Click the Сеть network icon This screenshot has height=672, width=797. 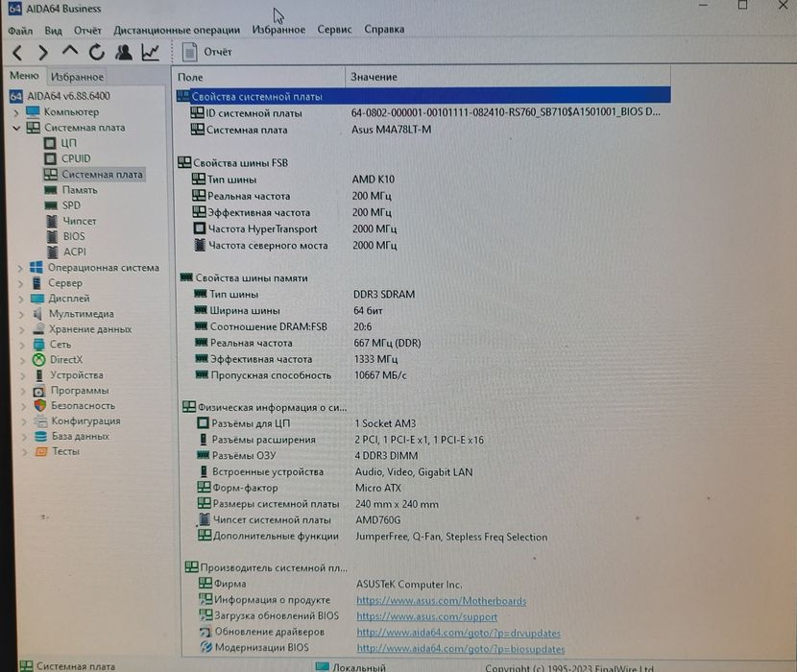click(39, 344)
